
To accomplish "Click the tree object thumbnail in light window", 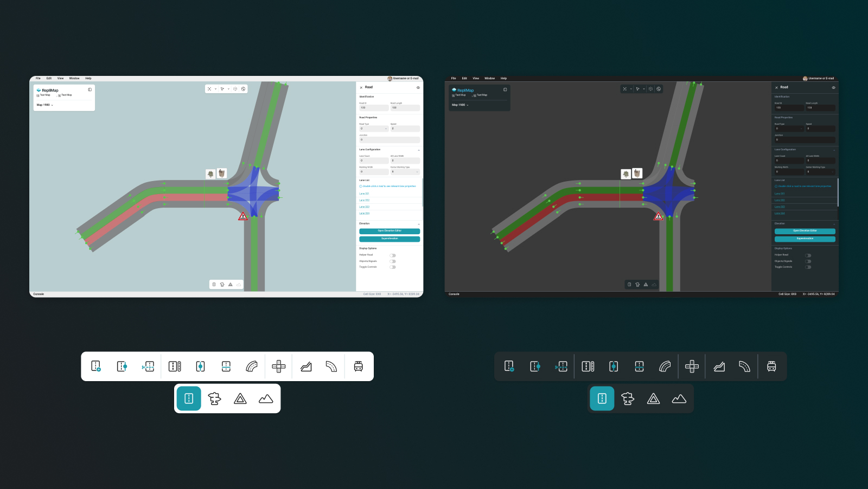I will 210,174.
